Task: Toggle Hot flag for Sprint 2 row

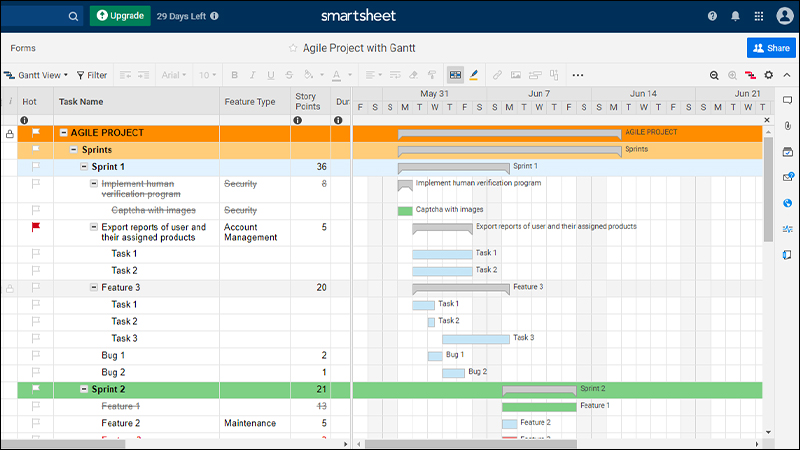Action: click(36, 389)
